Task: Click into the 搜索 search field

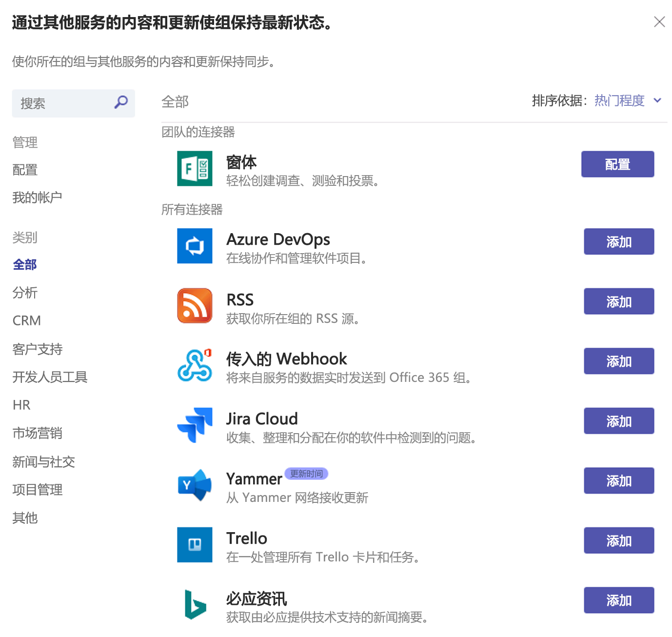Action: coord(73,103)
